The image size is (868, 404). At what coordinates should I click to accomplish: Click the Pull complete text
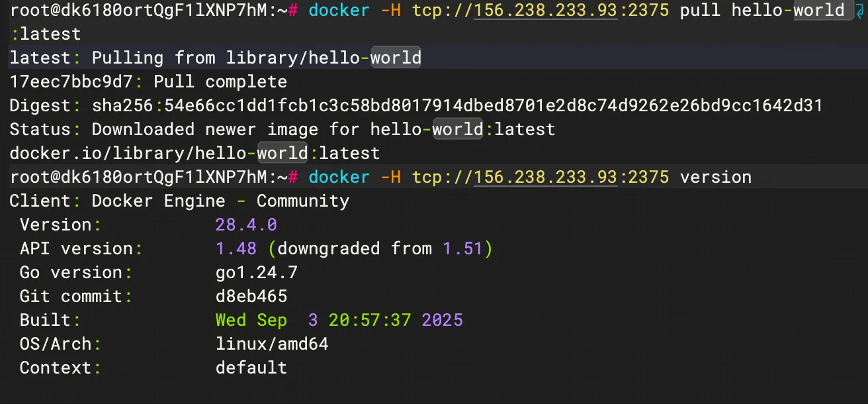(x=220, y=82)
